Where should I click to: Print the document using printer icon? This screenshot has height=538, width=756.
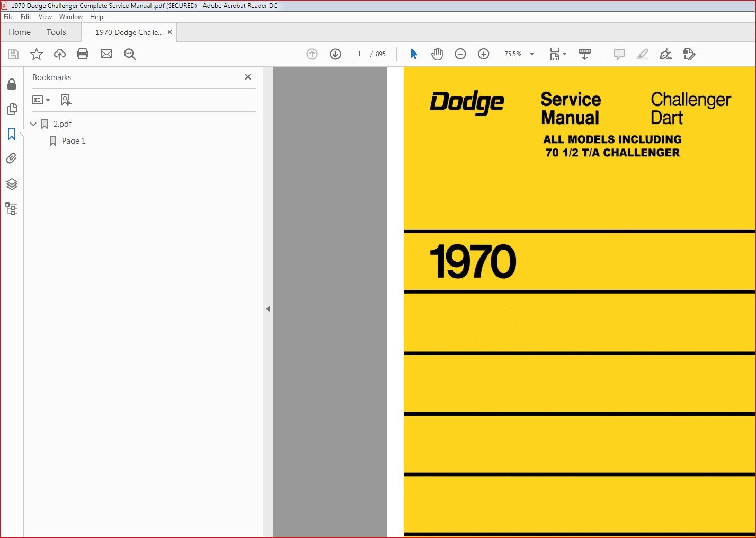click(83, 54)
